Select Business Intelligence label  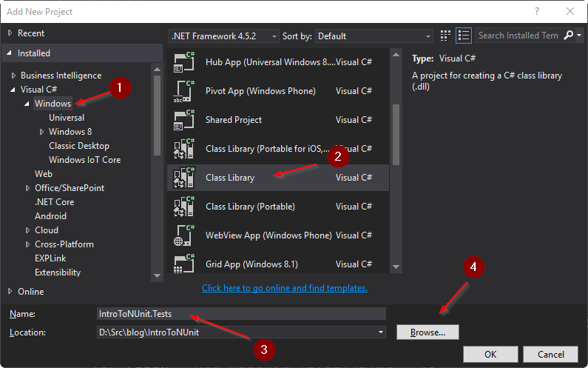coord(61,76)
